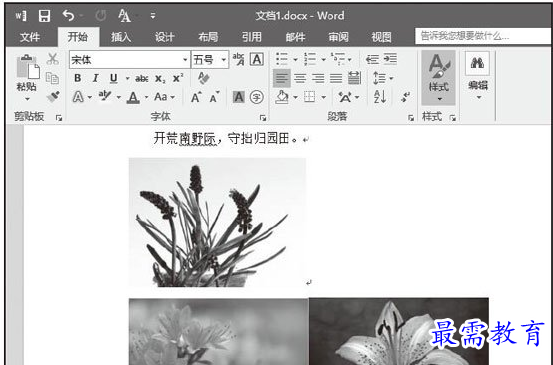Apply text effects outlined A
Image resolution: width=553 pixels, height=365 pixels.
(78, 97)
